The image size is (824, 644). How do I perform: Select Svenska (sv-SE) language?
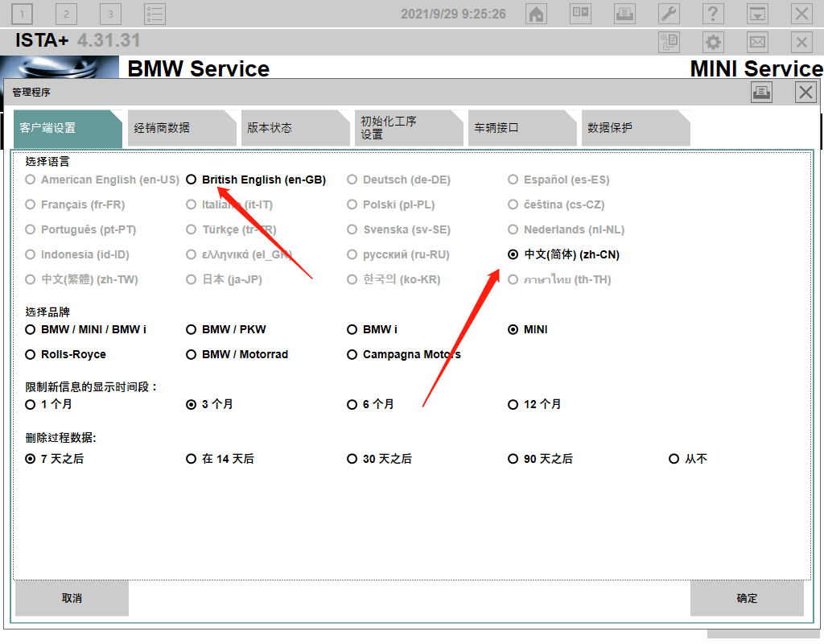tap(398, 229)
